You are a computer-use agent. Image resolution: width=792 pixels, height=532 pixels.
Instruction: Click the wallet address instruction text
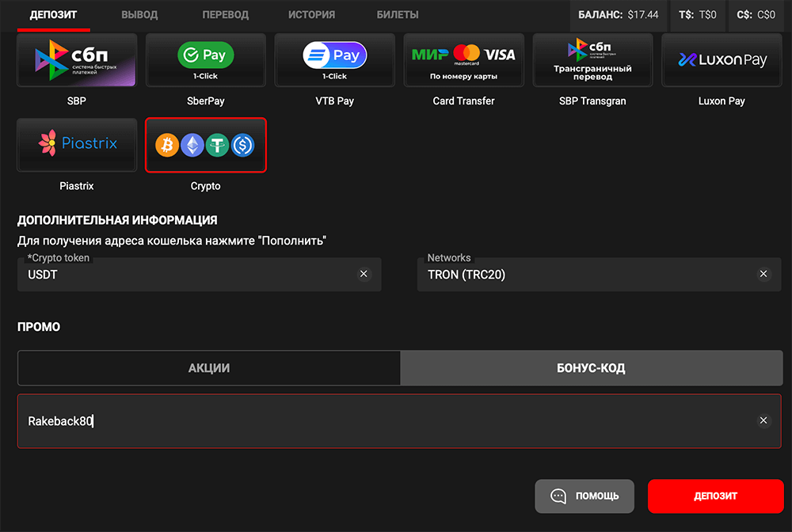pos(172,241)
